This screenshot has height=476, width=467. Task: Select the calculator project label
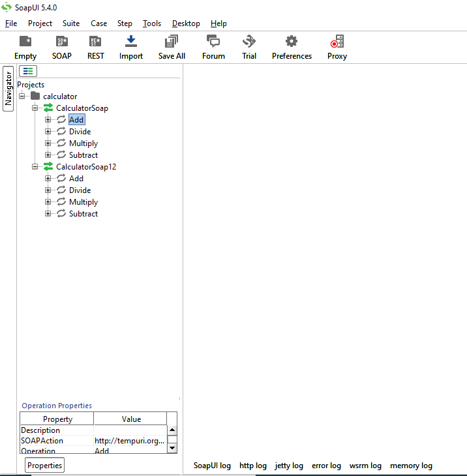pyautogui.click(x=60, y=97)
